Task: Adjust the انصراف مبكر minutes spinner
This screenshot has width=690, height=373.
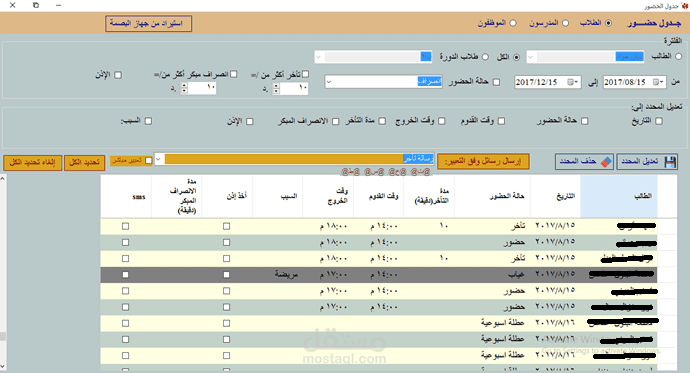Action: point(184,88)
